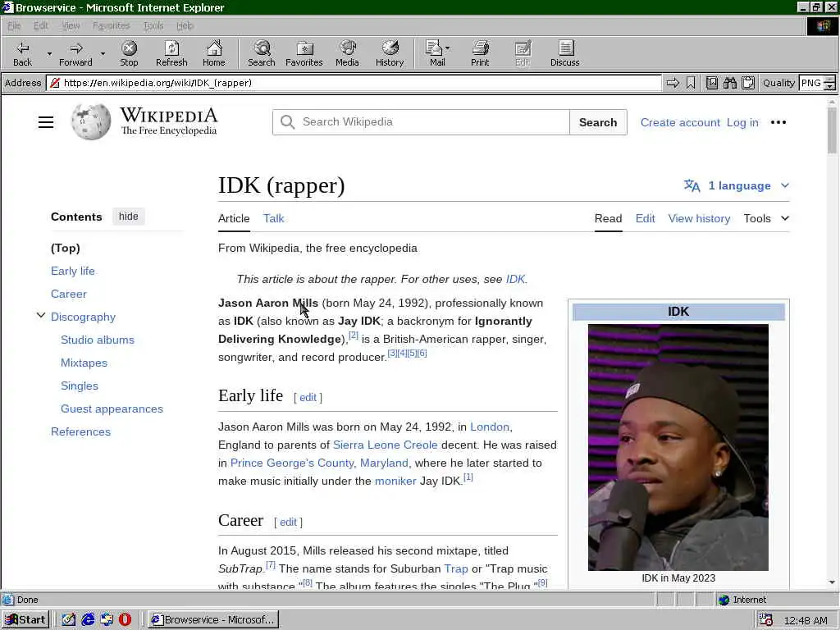Viewport: 840px width, 630px height.
Task: Click the Go arrow next to address bar
Action: tap(673, 83)
